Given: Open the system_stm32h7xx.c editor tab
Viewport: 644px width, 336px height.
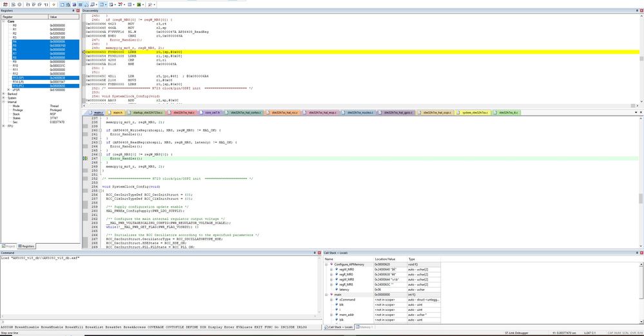Looking at the screenshot, I should coord(473,113).
